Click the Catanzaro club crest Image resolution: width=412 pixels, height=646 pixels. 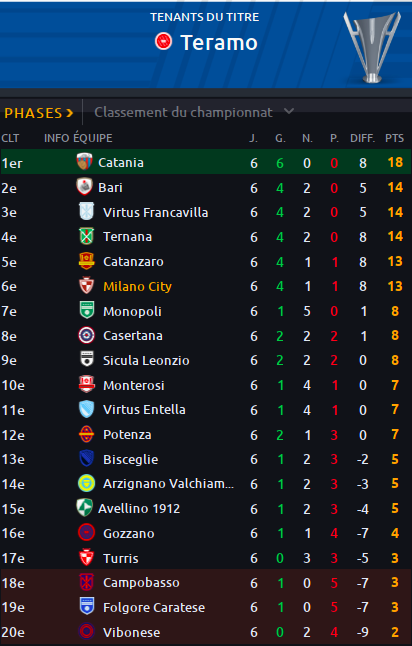coord(87,261)
